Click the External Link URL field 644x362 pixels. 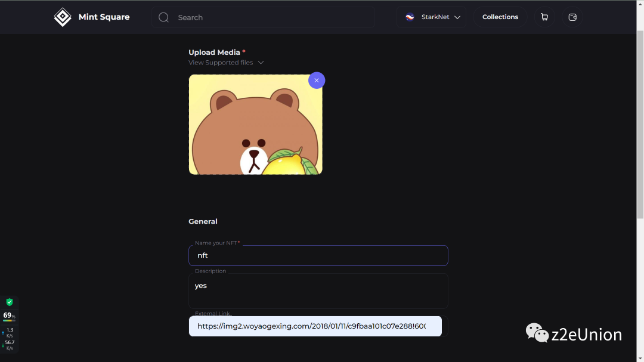click(315, 326)
